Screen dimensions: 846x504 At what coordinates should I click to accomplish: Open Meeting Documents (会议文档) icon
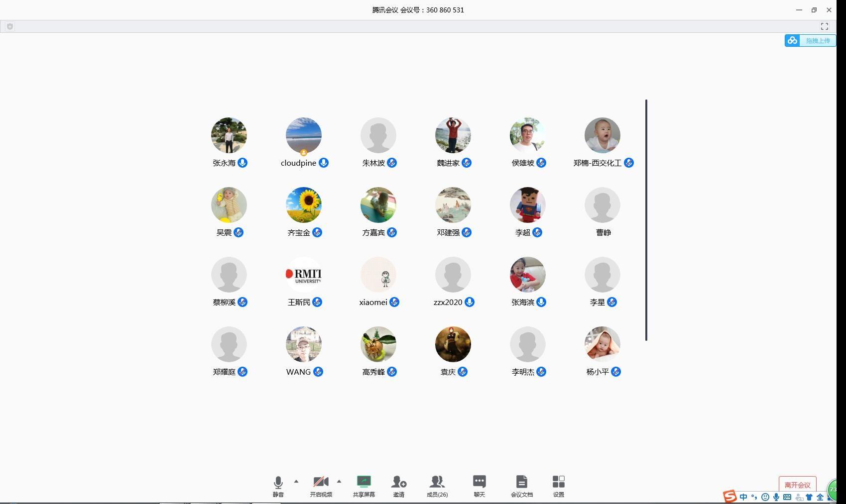521,482
